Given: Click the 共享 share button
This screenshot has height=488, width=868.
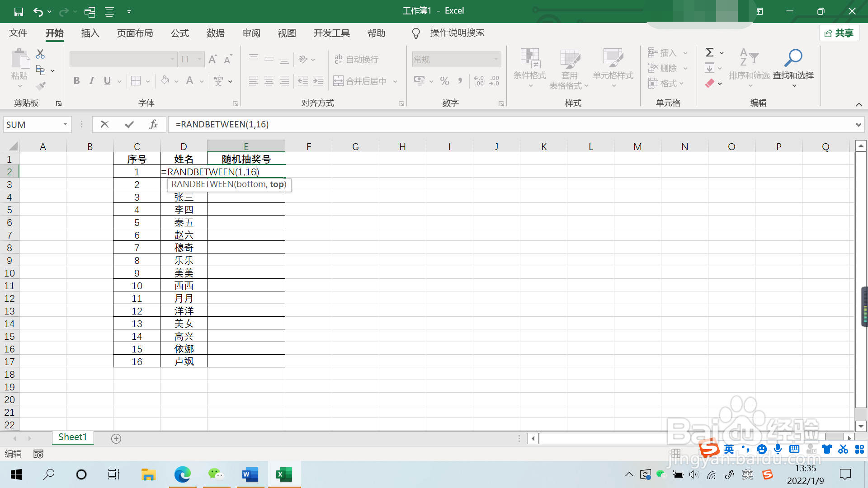Looking at the screenshot, I should coord(839,33).
